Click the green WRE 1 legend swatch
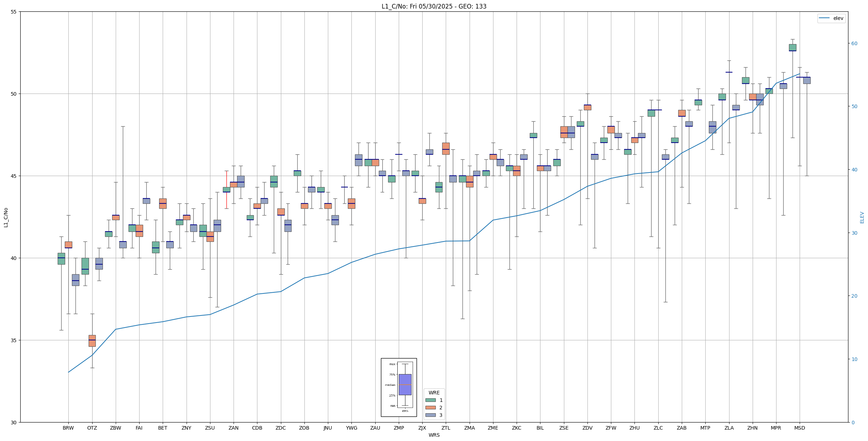Image resolution: width=868 pixels, height=441 pixels. coord(430,400)
